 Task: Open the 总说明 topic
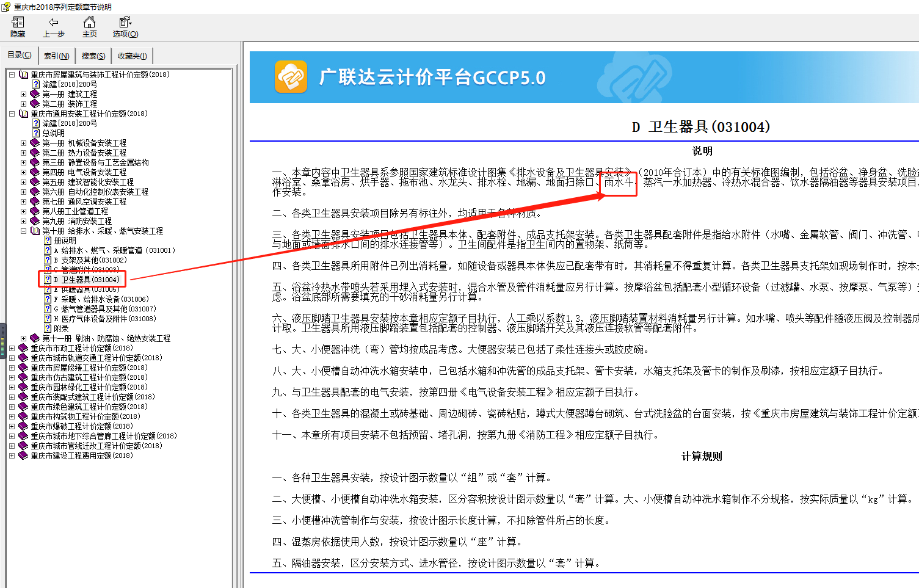53,133
